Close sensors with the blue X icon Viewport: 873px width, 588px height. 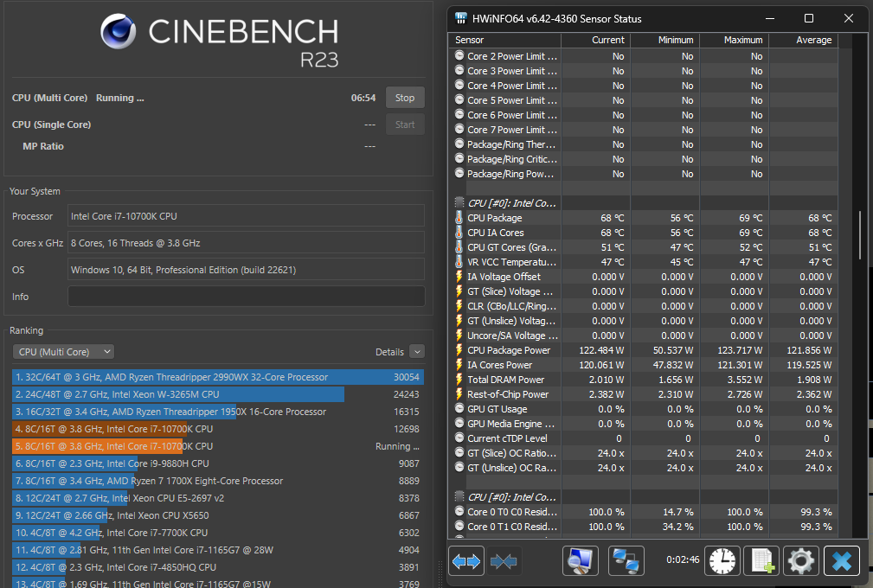841,560
